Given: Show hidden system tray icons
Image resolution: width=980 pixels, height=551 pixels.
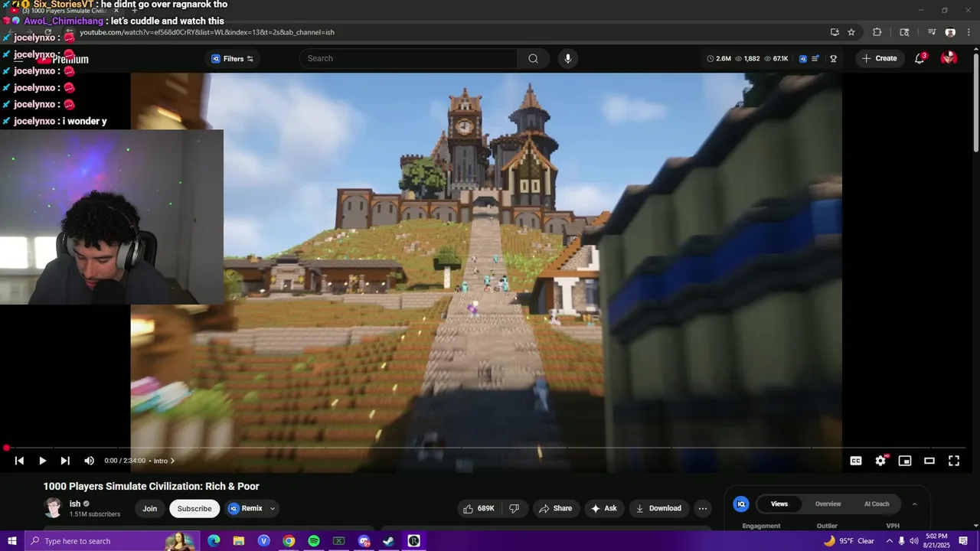Looking at the screenshot, I should (888, 541).
